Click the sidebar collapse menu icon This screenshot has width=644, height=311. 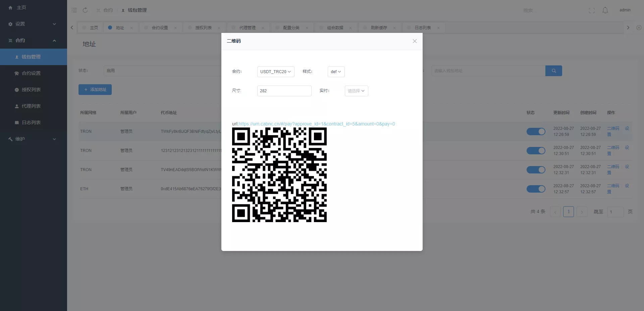point(74,10)
